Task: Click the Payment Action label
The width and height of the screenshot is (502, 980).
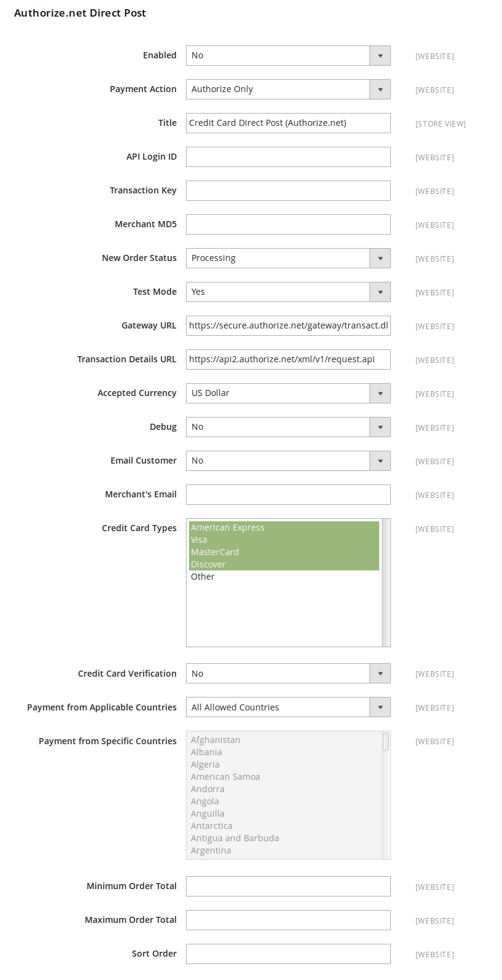Action: point(143,89)
